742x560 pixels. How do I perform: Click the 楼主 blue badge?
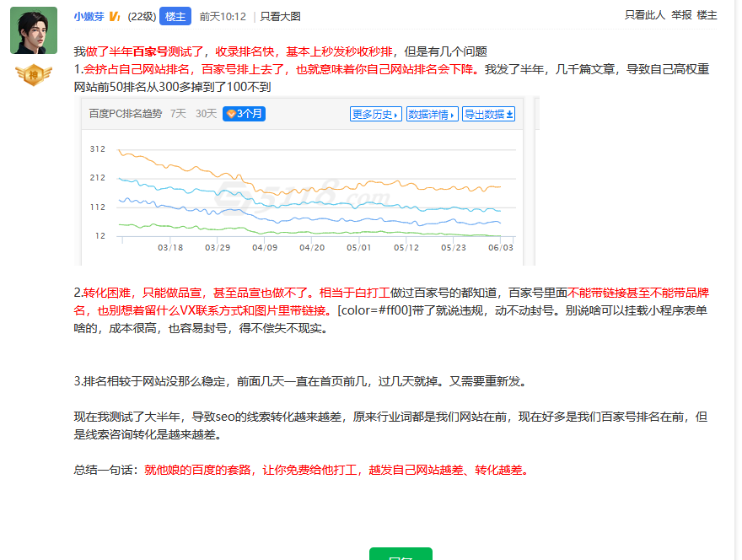pyautogui.click(x=175, y=17)
